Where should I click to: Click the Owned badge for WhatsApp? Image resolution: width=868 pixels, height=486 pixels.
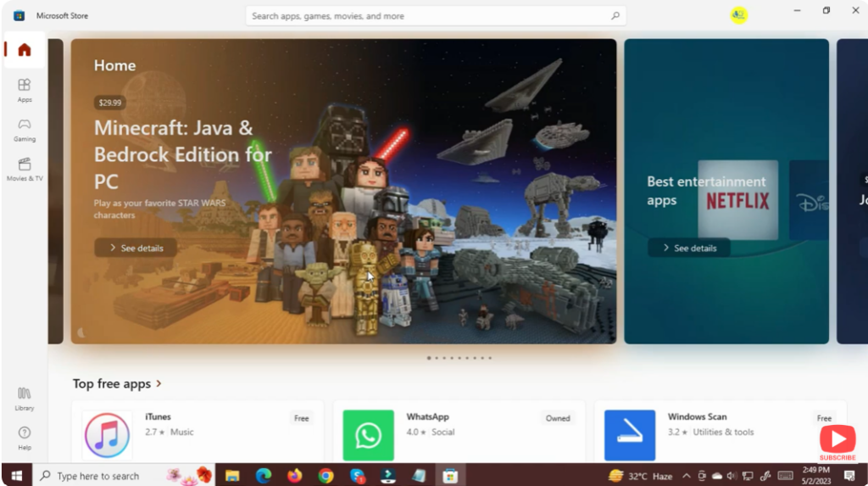[558, 418]
